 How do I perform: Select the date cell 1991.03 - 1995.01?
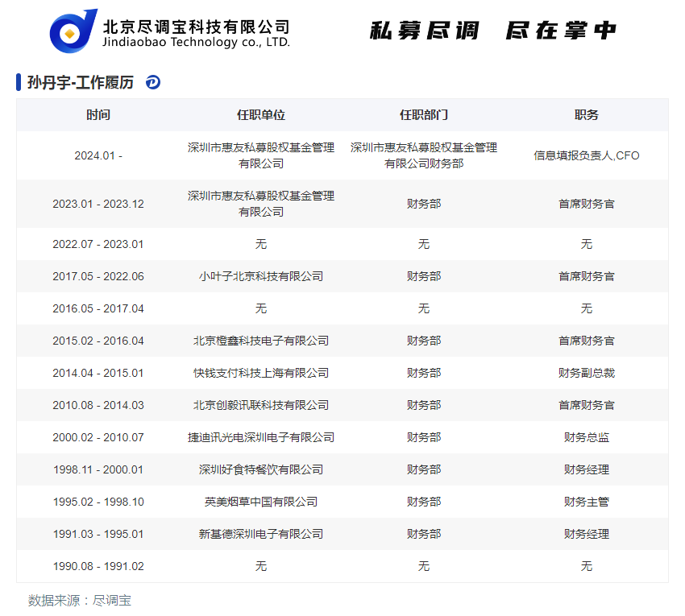coord(98,535)
